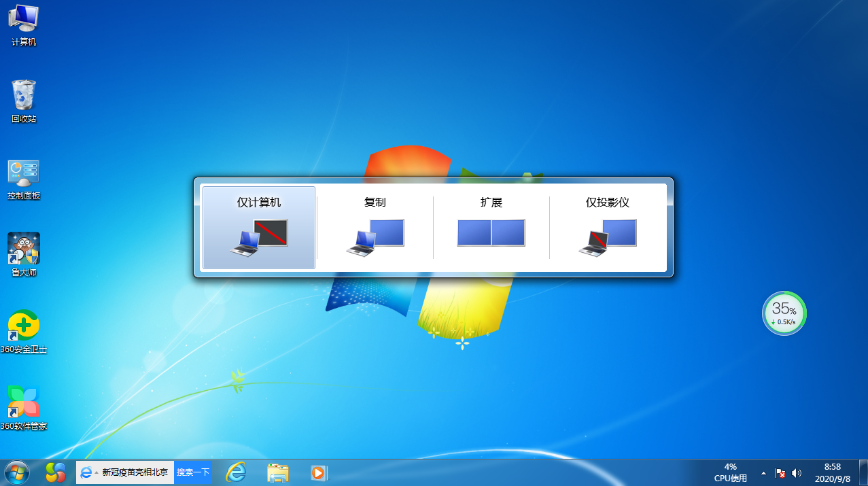Screen dimensions: 868x486
Task: Open the search engine dropdown in taskbar search
Action: pos(96,472)
